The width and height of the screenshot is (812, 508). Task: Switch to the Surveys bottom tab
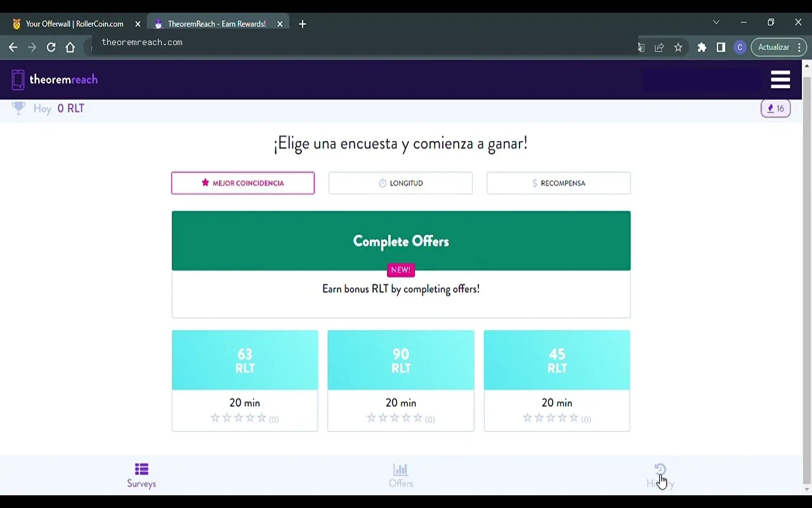141,476
